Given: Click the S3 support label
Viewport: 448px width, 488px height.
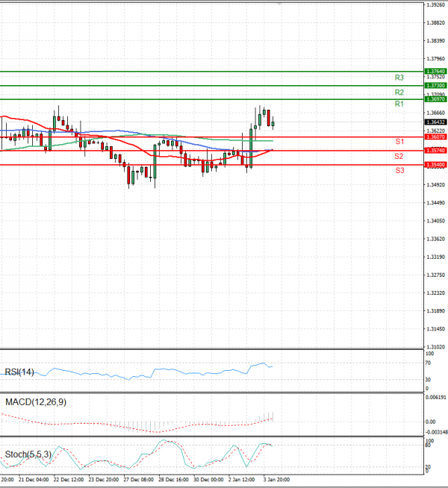Looking at the screenshot, I should coord(399,171).
